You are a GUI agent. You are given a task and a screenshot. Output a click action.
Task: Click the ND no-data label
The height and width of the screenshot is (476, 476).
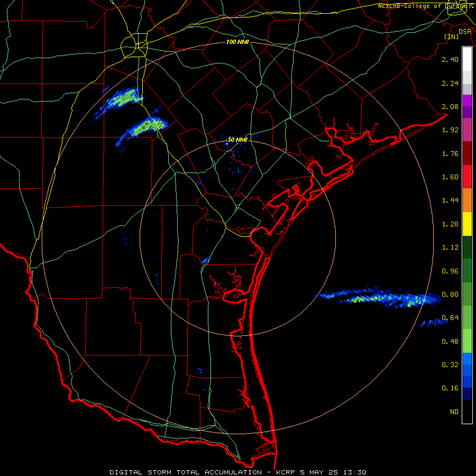454,412
